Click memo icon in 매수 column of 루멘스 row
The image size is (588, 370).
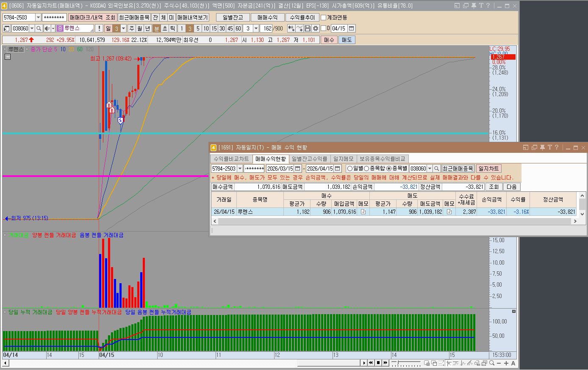click(x=363, y=212)
